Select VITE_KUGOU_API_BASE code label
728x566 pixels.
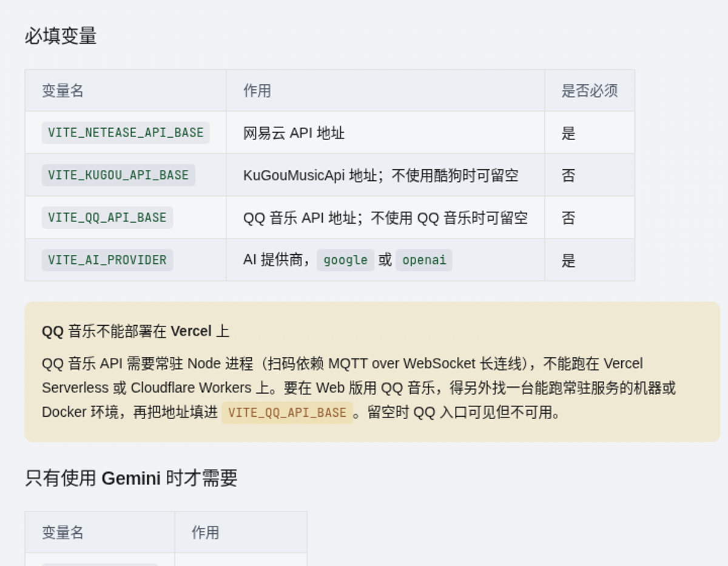click(x=118, y=175)
